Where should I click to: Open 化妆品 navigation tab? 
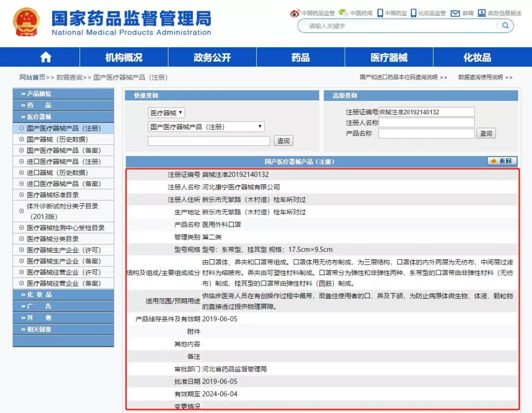[x=477, y=57]
